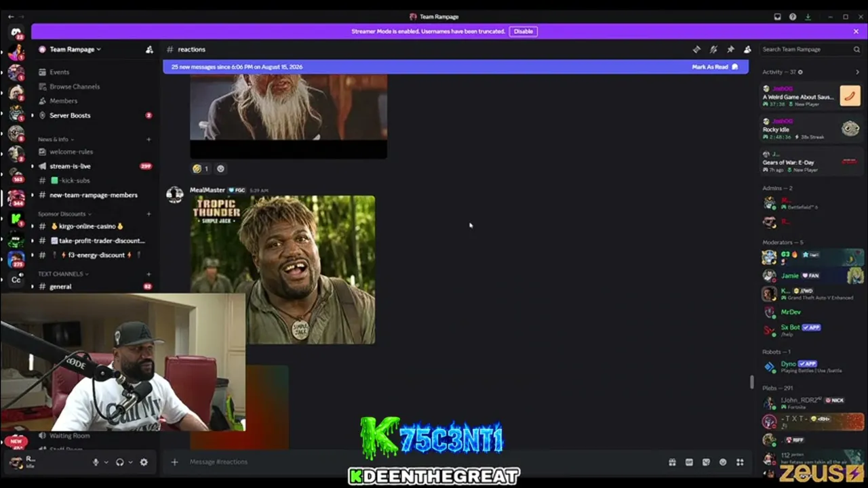Open the sticker picker icon
The width and height of the screenshot is (868, 488).
tap(706, 462)
